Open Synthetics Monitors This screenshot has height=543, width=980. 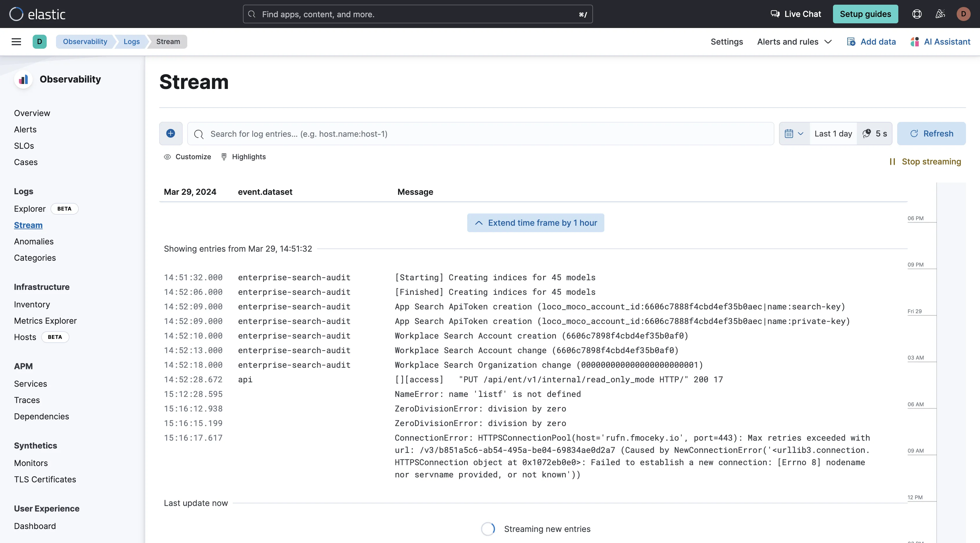[31, 463]
